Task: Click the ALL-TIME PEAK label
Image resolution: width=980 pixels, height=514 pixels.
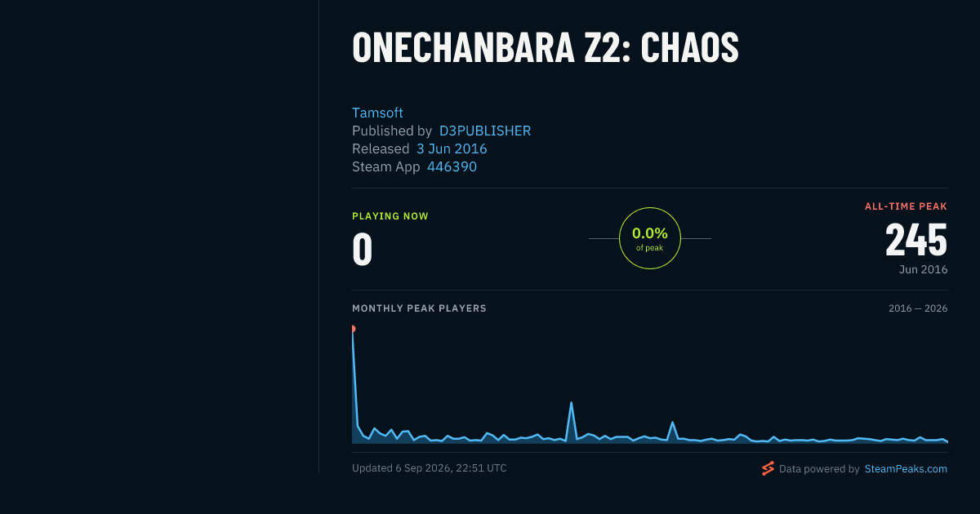Action: coord(906,206)
